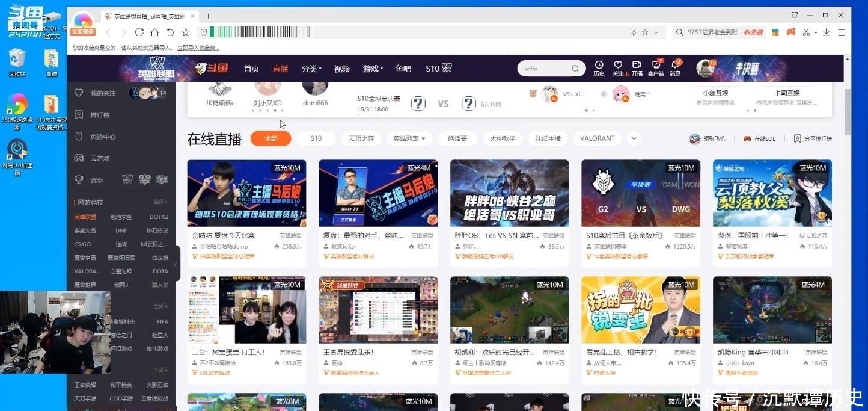Open 金咕咕 复盘今天比赛 stream thumbnail
The image size is (868, 411).
click(246, 193)
